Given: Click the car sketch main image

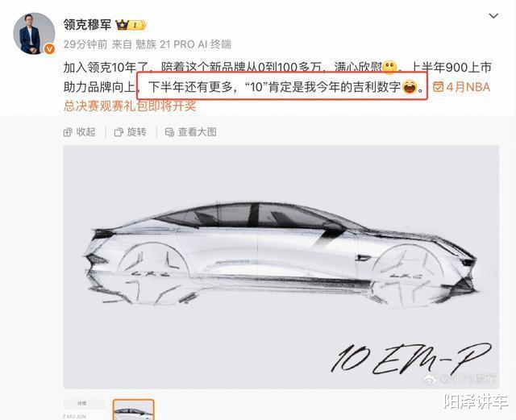Looking at the screenshot, I should click(x=281, y=267).
